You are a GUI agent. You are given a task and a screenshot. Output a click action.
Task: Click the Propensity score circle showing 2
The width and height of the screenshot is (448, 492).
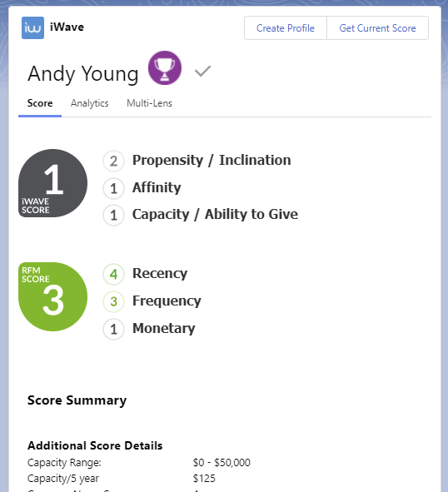click(x=113, y=161)
